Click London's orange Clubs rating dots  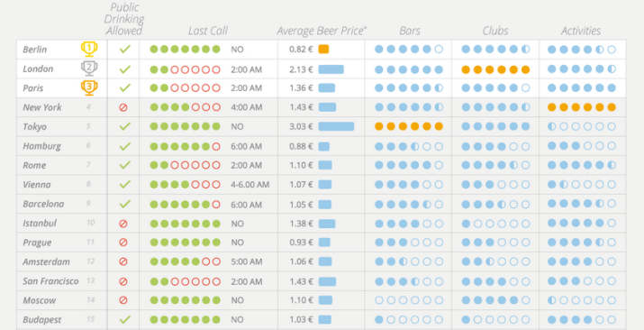click(x=495, y=69)
